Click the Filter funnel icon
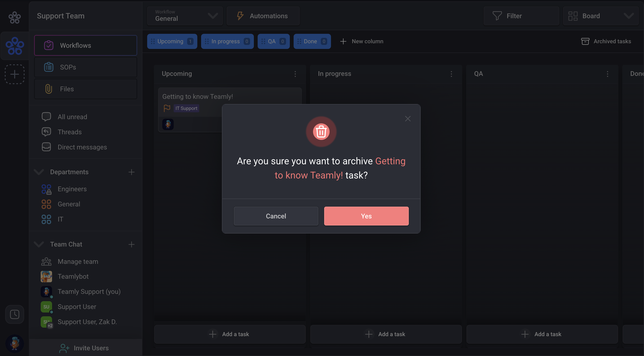Image resolution: width=644 pixels, height=356 pixels. click(497, 16)
